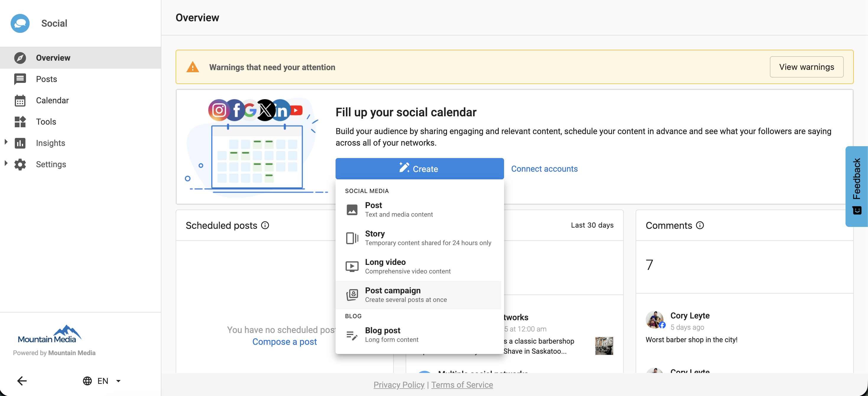
Task: Click the barbershop post thumbnail
Action: click(604, 346)
